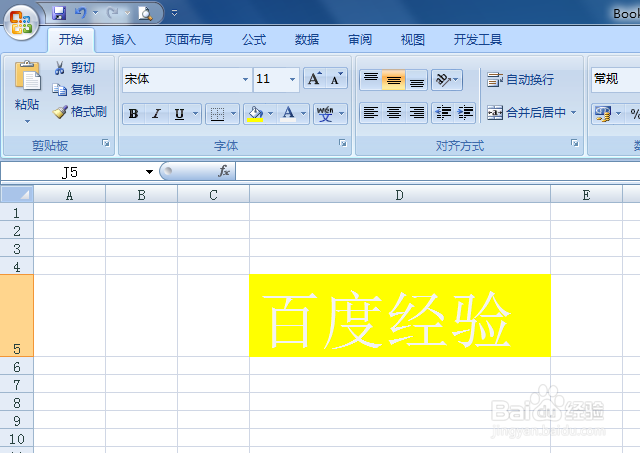640x453 pixels.
Task: Redo the last undone action
Action: (113, 13)
